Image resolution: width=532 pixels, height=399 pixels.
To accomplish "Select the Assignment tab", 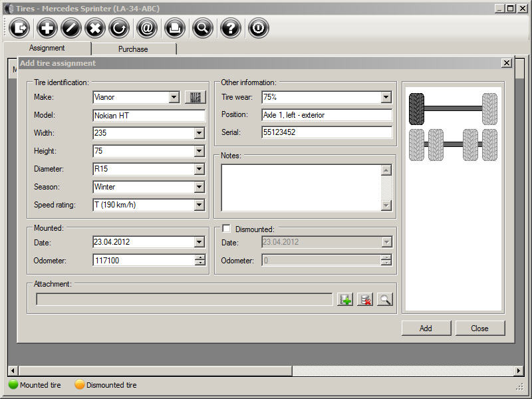I will click(47, 48).
